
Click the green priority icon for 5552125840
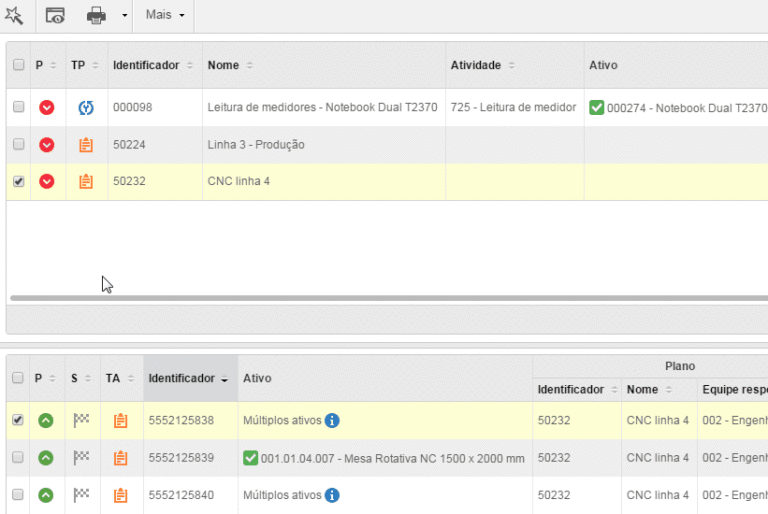tap(46, 495)
